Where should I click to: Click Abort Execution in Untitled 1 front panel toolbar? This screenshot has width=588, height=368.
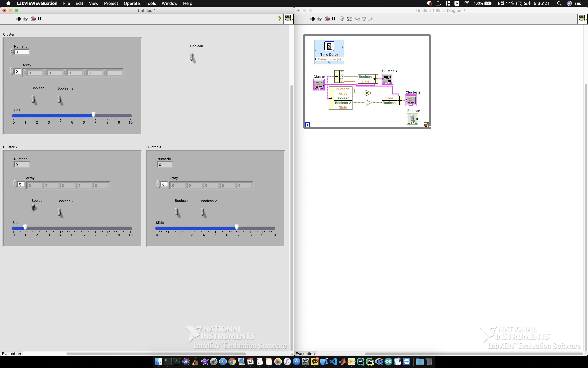(33, 19)
